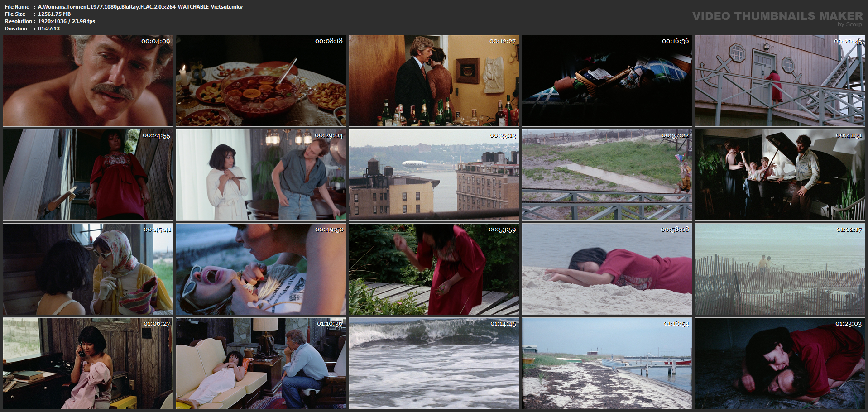The height and width of the screenshot is (412, 868).
Task: Select the thumbnail stamped 01:23:03
Action: tap(780, 363)
